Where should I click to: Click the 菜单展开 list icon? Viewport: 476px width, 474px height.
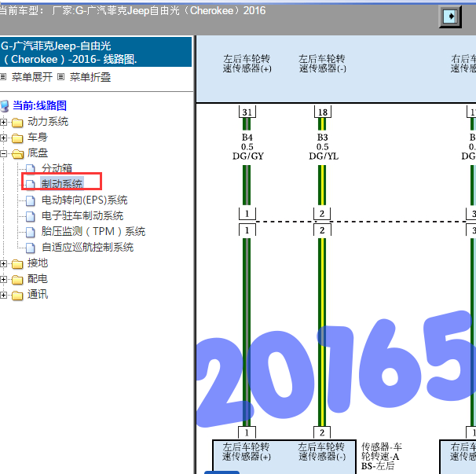click(3, 77)
